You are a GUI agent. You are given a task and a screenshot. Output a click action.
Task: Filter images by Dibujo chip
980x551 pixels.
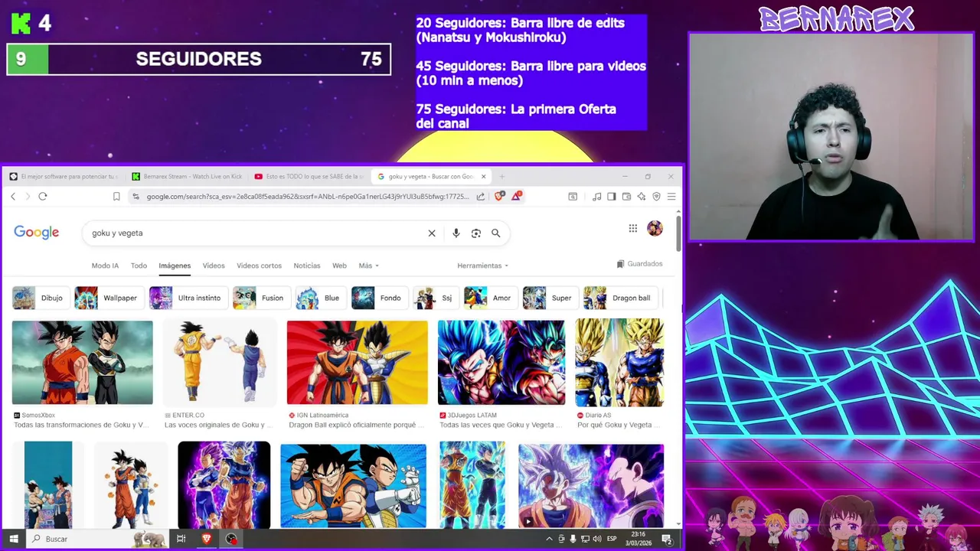[x=41, y=298]
